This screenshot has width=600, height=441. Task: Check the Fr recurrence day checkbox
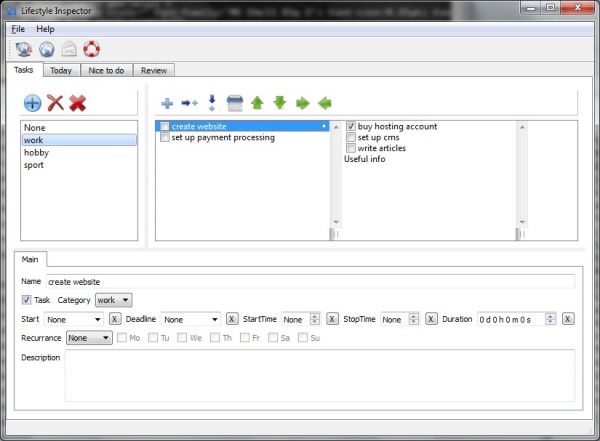(x=245, y=337)
